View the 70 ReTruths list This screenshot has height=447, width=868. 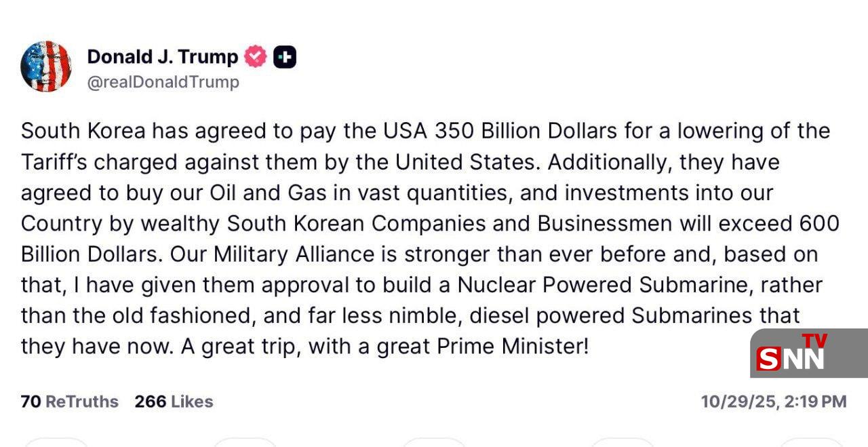69,402
